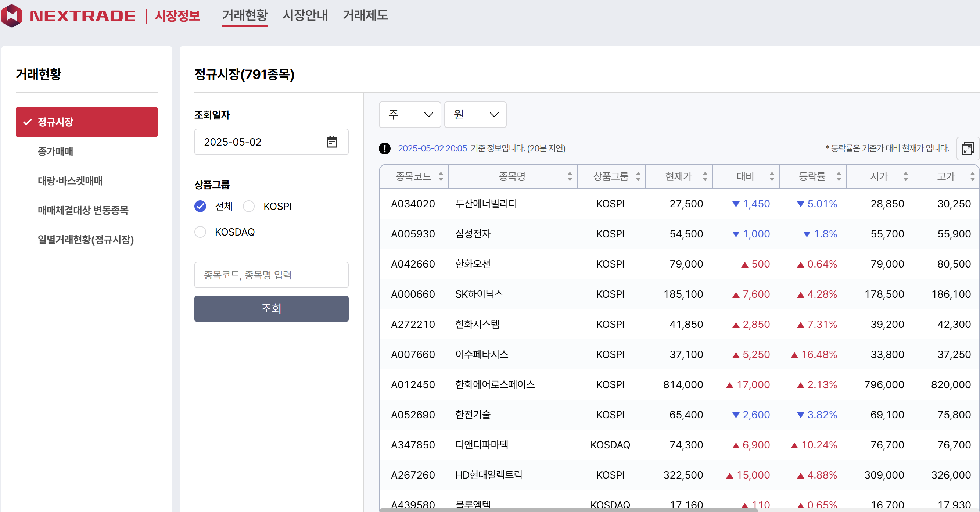
Task: Select 종가매매 in the sidebar
Action: pos(55,151)
